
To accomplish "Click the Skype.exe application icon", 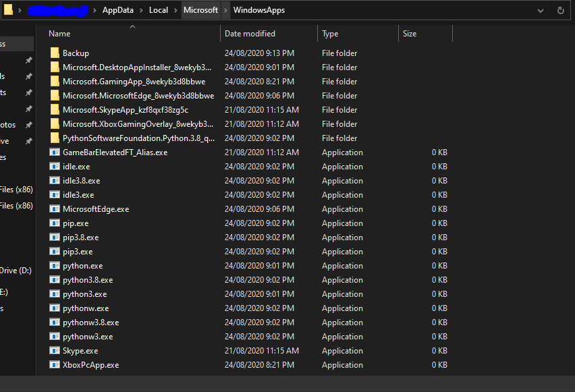I will (55, 351).
